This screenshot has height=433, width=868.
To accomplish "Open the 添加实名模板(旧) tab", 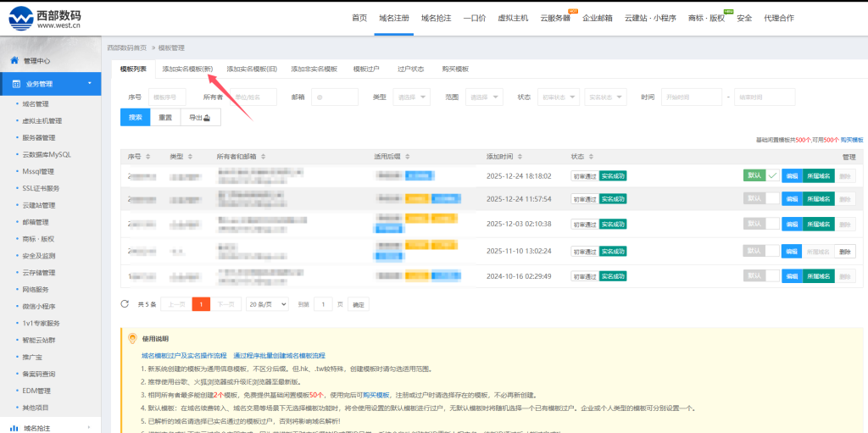I will pos(252,69).
